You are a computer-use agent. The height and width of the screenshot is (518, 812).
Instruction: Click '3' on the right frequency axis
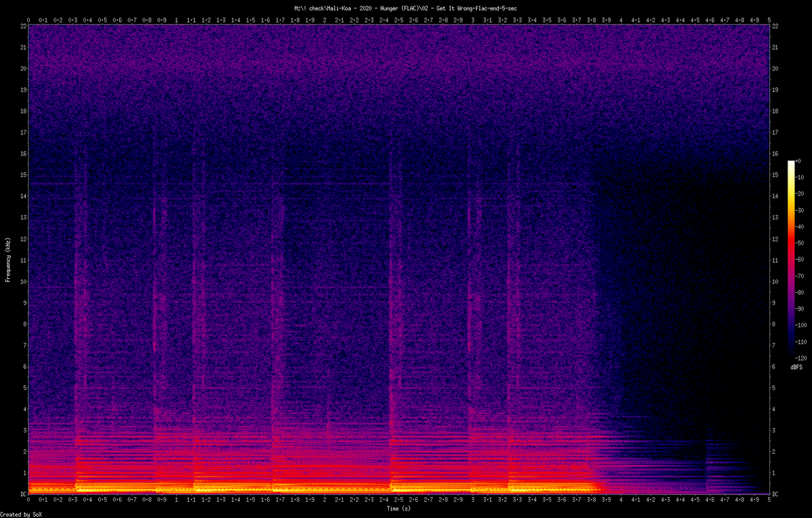point(774,431)
